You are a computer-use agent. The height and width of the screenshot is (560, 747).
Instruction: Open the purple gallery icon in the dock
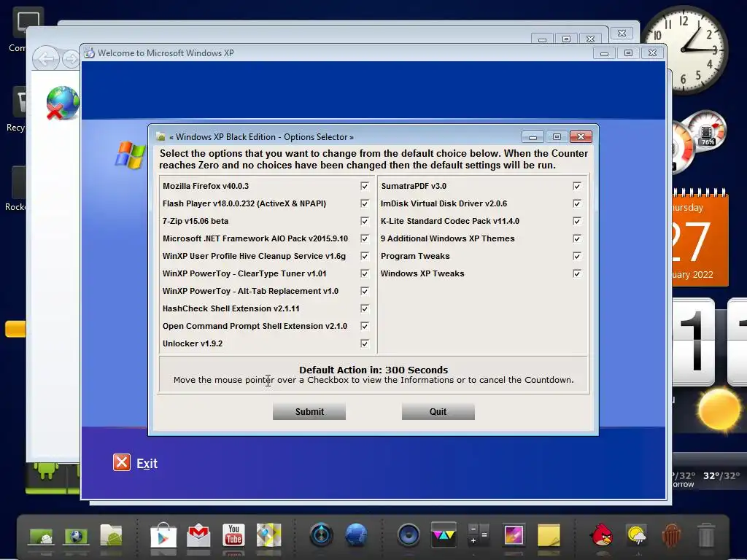pos(514,535)
